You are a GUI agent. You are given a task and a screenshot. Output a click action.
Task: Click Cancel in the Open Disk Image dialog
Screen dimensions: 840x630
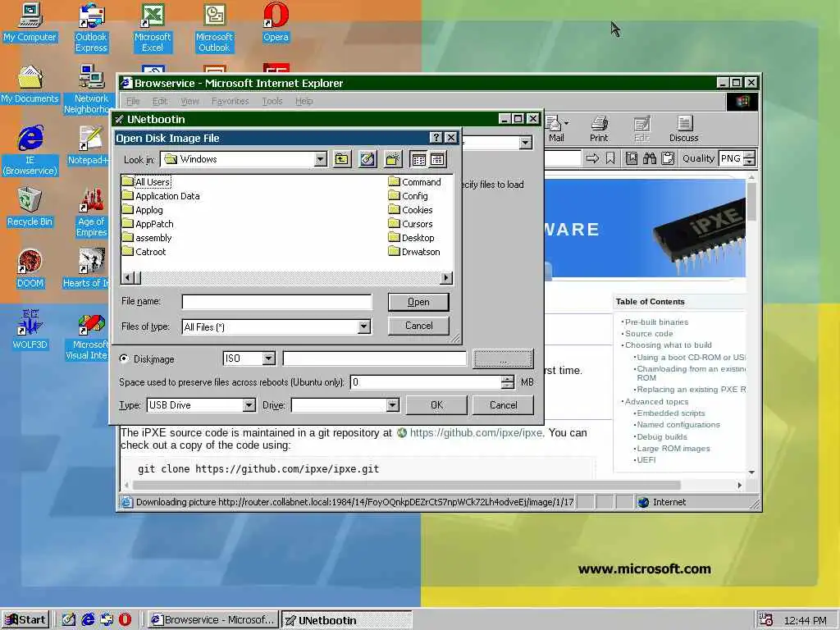[418, 326]
